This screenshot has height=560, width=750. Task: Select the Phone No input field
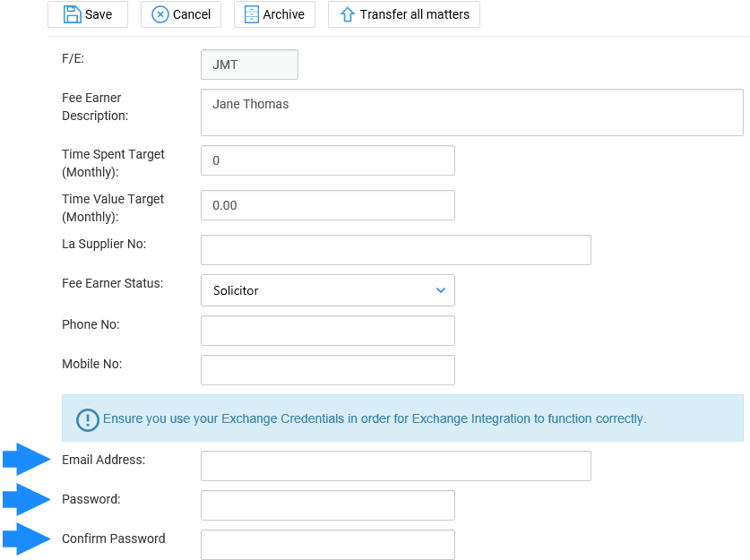pyautogui.click(x=328, y=331)
